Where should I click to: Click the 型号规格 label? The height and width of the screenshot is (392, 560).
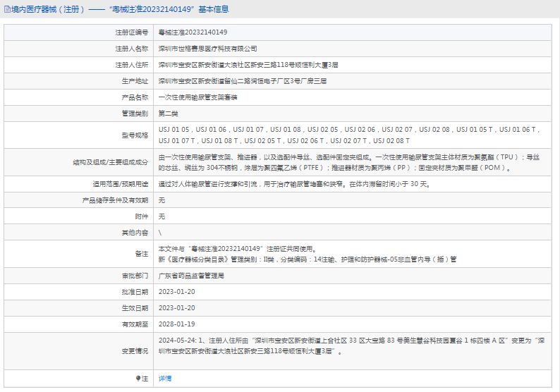[135, 135]
